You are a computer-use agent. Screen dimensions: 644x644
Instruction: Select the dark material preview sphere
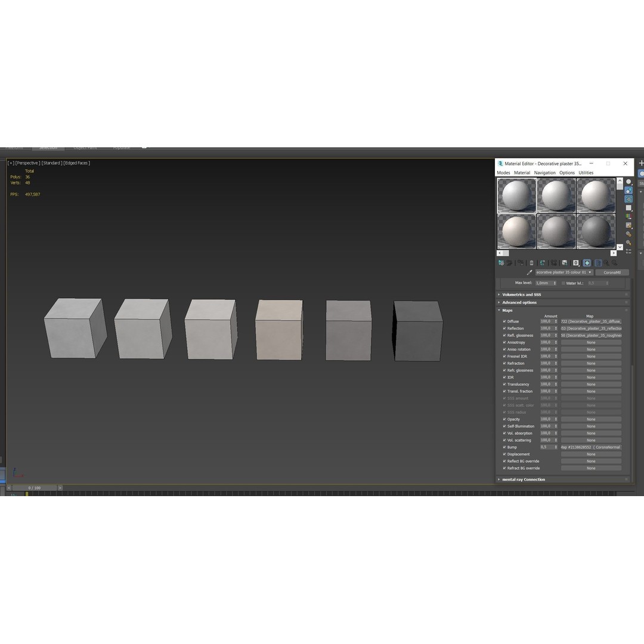pyautogui.click(x=596, y=231)
